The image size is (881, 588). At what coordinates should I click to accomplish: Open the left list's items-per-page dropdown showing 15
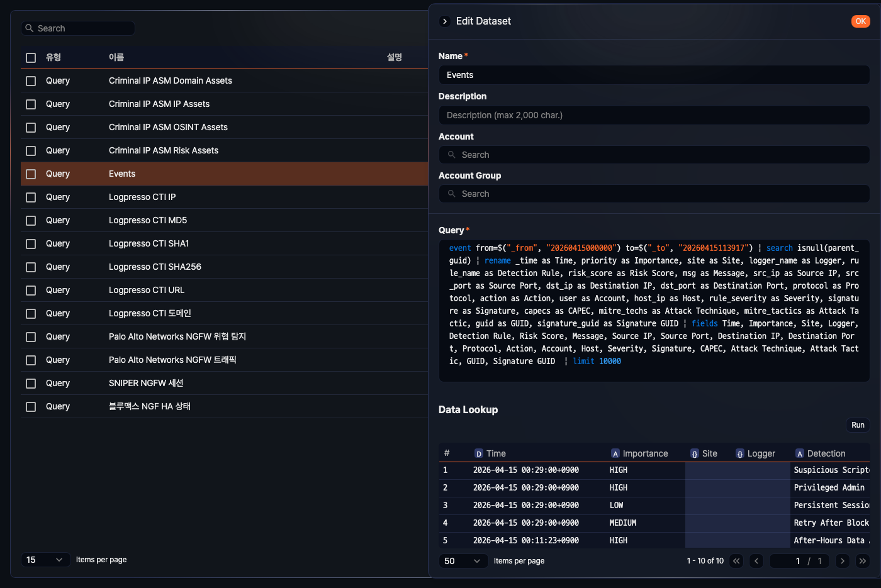point(45,559)
